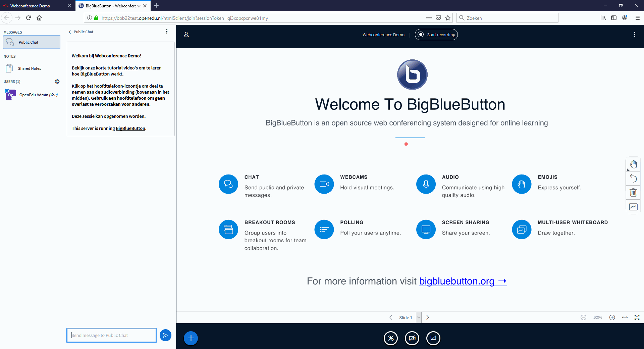Toggle the user list panel icon
Image resolution: width=644 pixels, height=349 pixels.
click(x=186, y=35)
